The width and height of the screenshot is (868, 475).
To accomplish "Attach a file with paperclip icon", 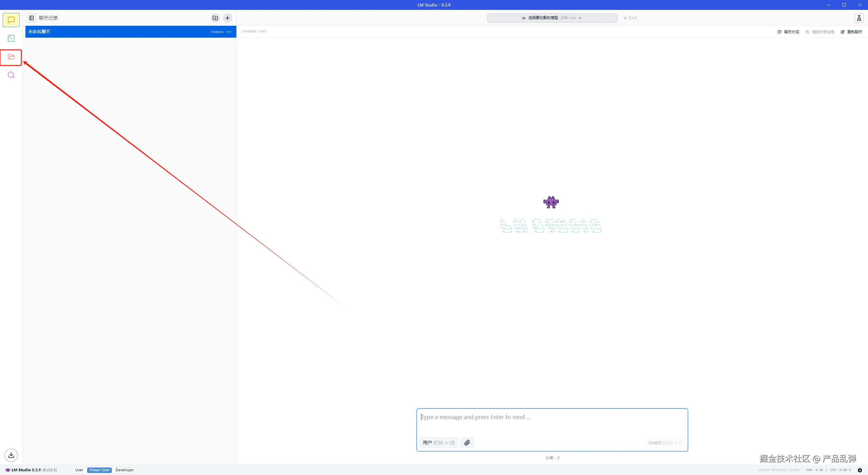I will coord(467,442).
